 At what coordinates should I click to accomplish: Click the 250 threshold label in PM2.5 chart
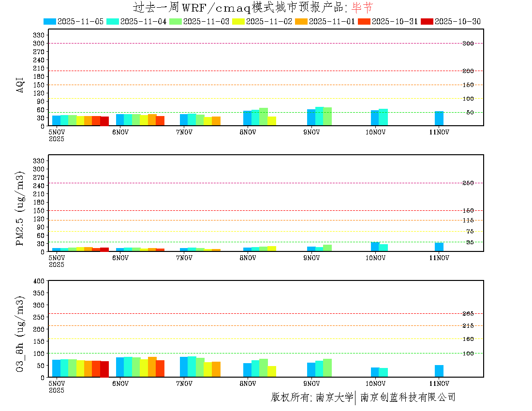coord(468,183)
